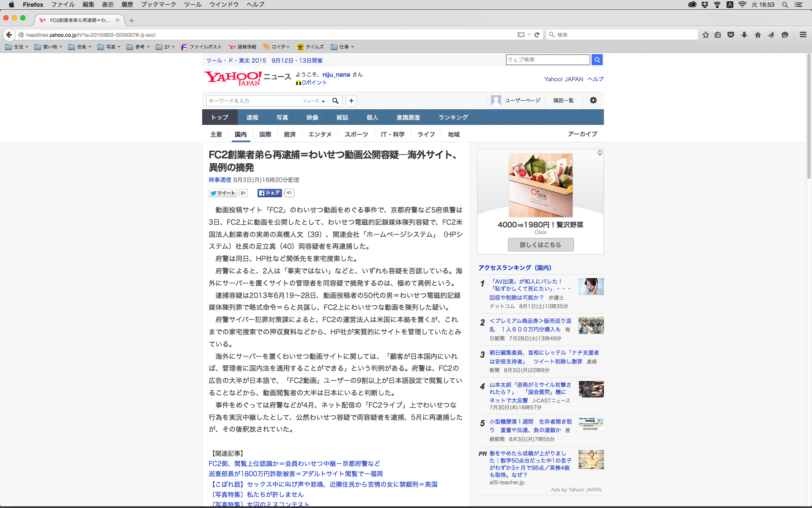Click the blue web search magnifier button
Image resolution: width=812 pixels, height=508 pixels.
(597, 60)
